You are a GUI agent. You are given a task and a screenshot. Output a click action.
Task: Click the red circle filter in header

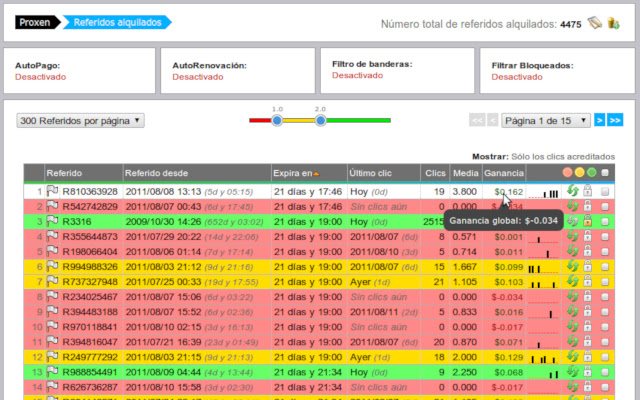tap(568, 173)
